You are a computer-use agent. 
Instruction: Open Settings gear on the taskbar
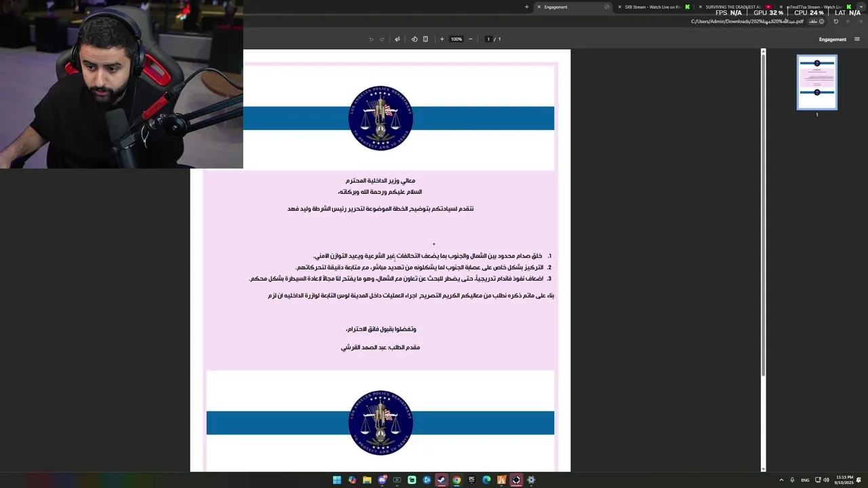(x=531, y=480)
